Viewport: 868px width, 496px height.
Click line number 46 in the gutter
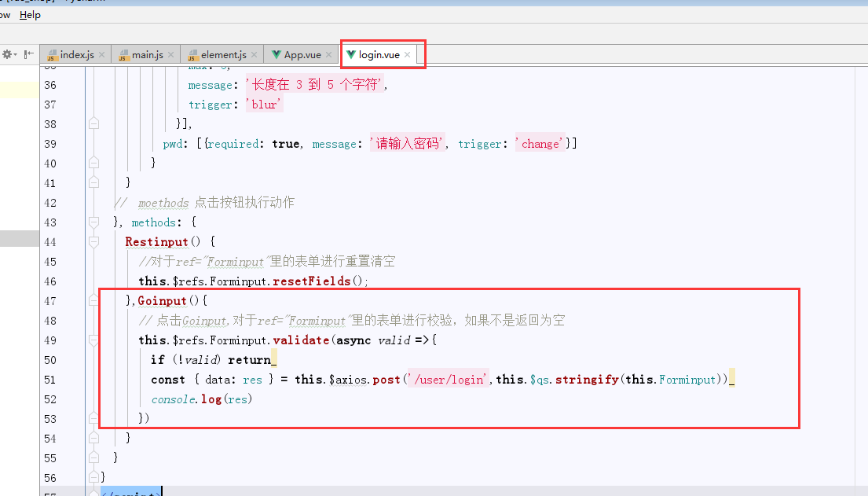click(x=50, y=281)
